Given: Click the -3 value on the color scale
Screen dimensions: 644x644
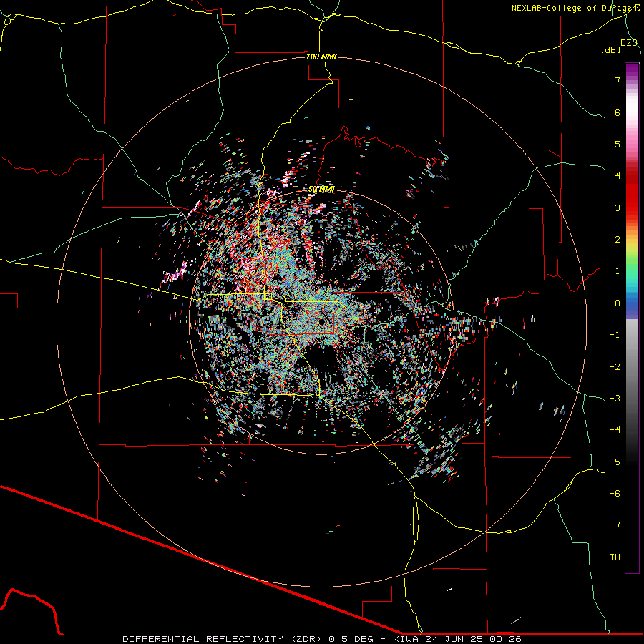Looking at the screenshot, I should [615, 398].
